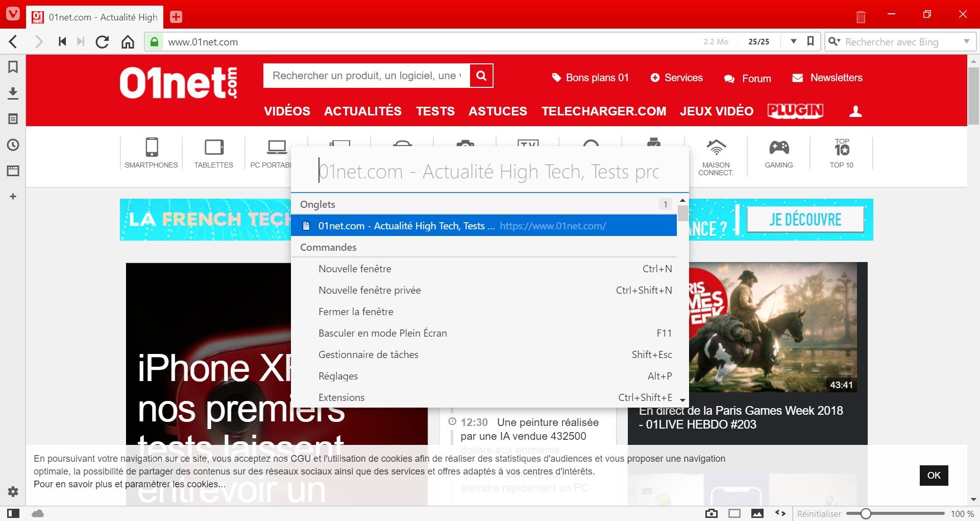This screenshot has height=521, width=980.
Task: Click the capture page camera icon
Action: pyautogui.click(x=711, y=513)
